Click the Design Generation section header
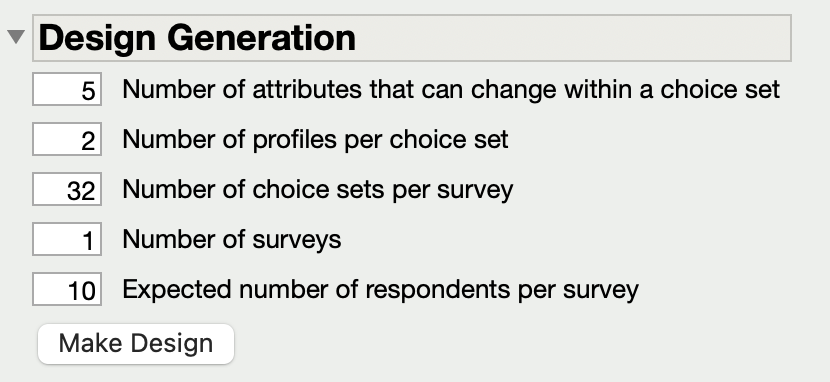This screenshot has width=830, height=382. point(412,38)
